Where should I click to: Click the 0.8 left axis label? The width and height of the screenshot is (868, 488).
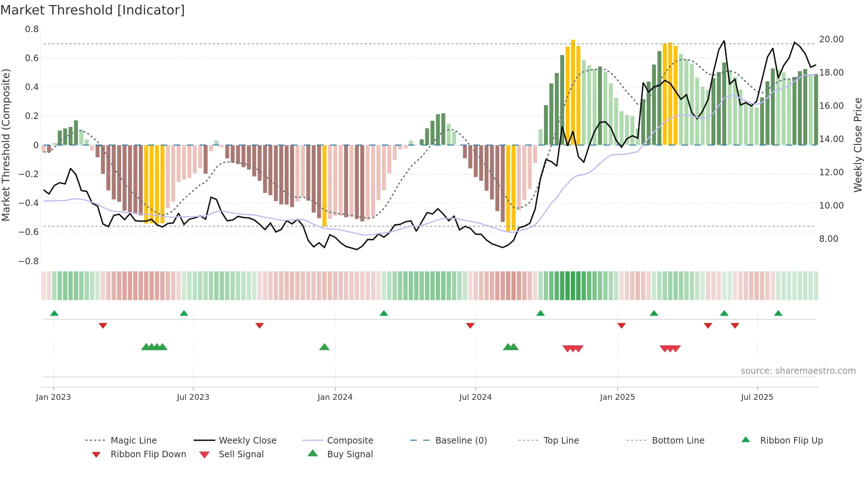pos(32,29)
